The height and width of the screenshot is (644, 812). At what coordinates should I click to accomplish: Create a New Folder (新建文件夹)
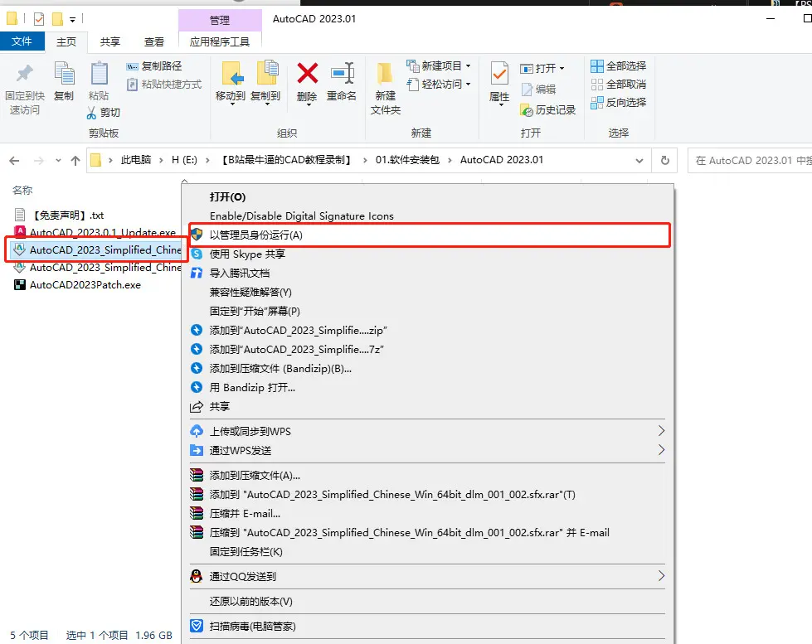click(x=386, y=88)
